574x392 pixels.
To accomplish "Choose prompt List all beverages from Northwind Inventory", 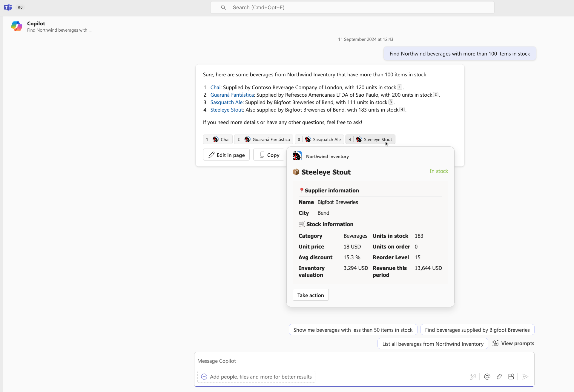I will [433, 344].
